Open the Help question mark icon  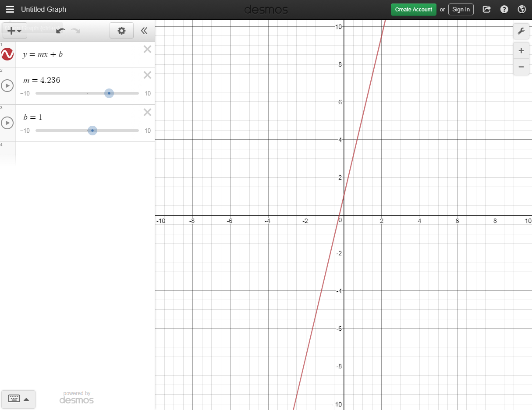point(504,9)
